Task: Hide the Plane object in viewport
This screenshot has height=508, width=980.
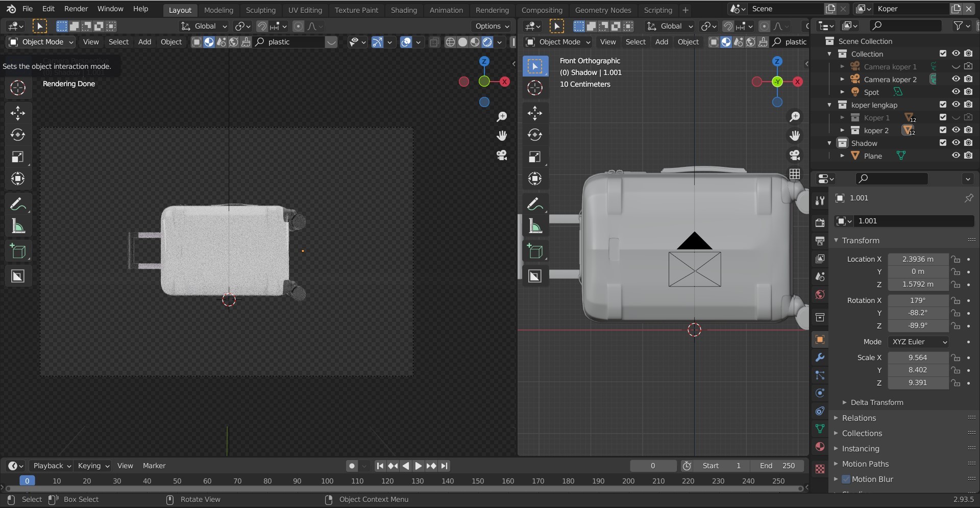Action: point(956,156)
